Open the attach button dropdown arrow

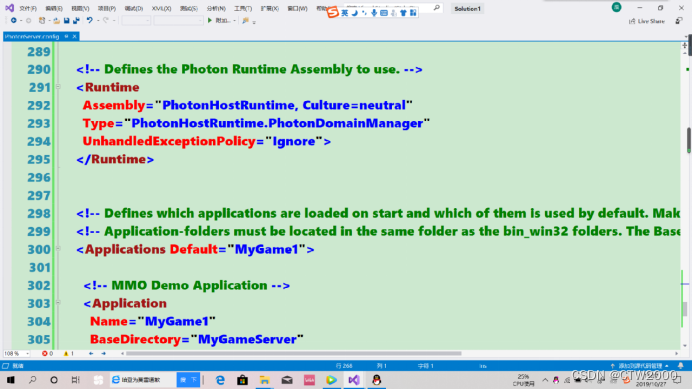[x=234, y=20]
